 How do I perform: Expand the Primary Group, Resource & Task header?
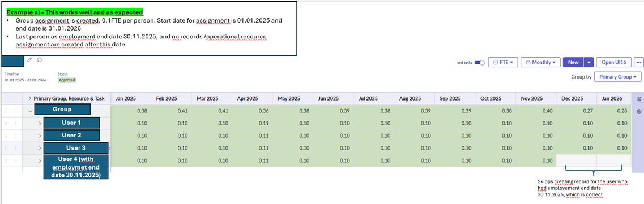click(x=29, y=99)
